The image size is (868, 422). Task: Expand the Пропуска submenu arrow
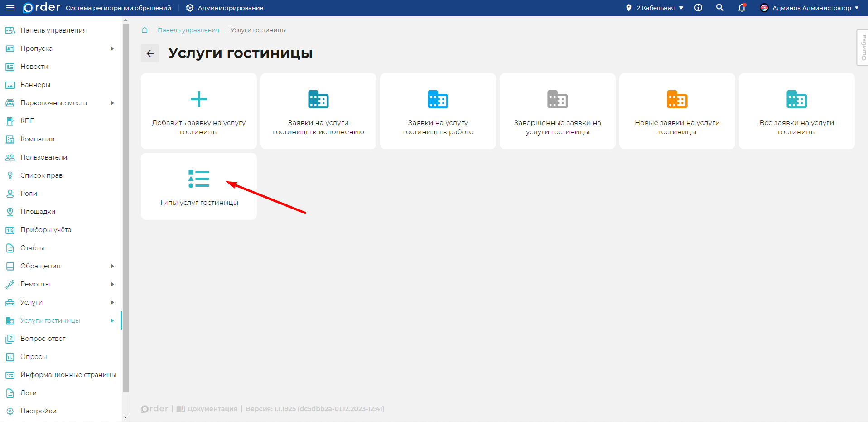[112, 49]
